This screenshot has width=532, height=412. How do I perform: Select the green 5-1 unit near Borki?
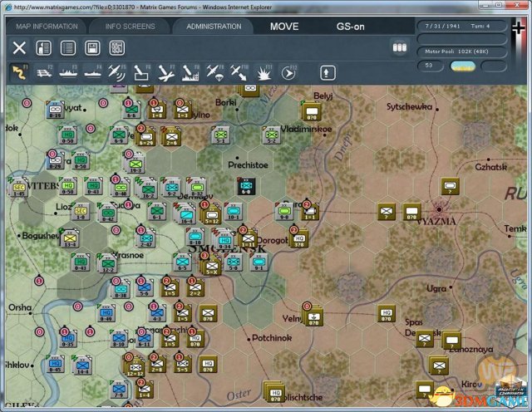click(x=220, y=135)
